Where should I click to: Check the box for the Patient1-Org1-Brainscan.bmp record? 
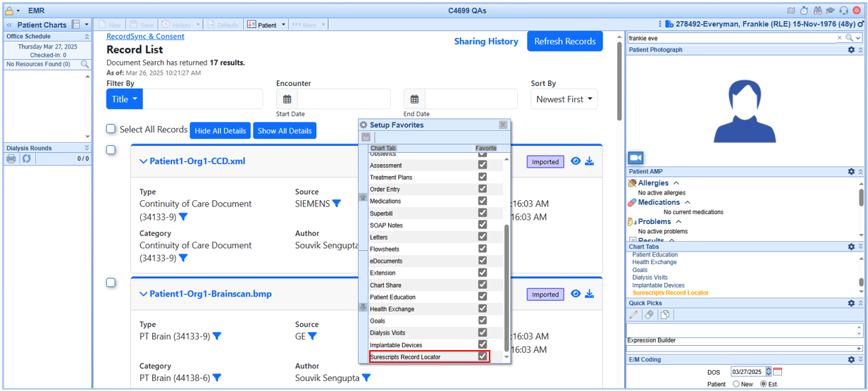111,283
